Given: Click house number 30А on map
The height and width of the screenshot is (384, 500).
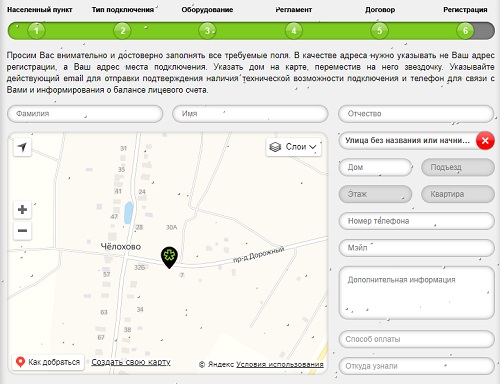Looking at the screenshot, I should pyautogui.click(x=172, y=227).
